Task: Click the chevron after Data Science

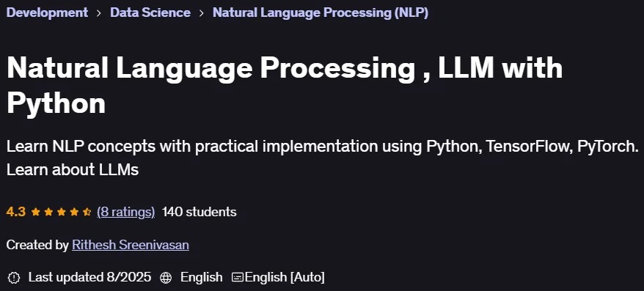Action: (x=202, y=12)
